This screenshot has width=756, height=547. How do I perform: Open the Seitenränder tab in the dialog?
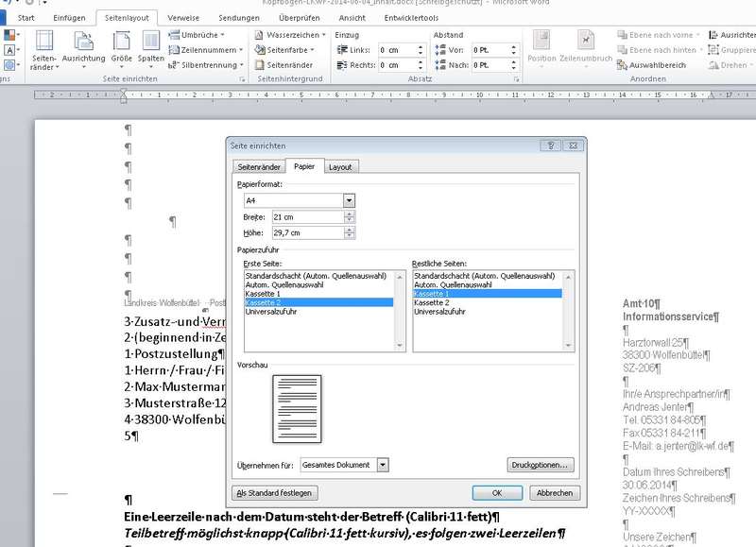pyautogui.click(x=259, y=167)
